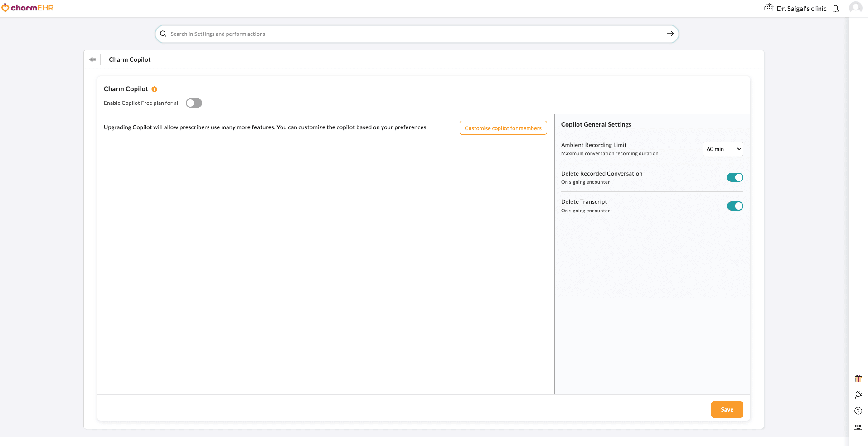Disable Delete Transcript toggle
The width and height of the screenshot is (868, 446).
735,206
